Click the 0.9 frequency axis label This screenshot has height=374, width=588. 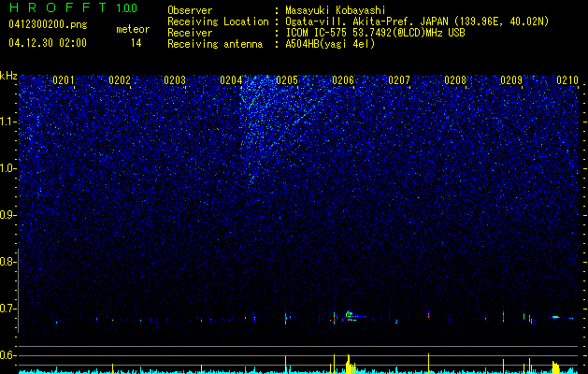pyautogui.click(x=7, y=215)
